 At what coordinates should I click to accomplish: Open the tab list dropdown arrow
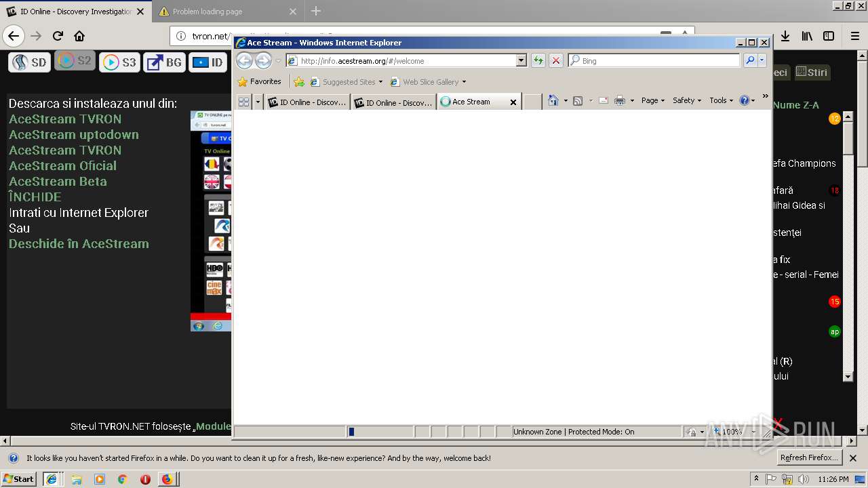(258, 102)
